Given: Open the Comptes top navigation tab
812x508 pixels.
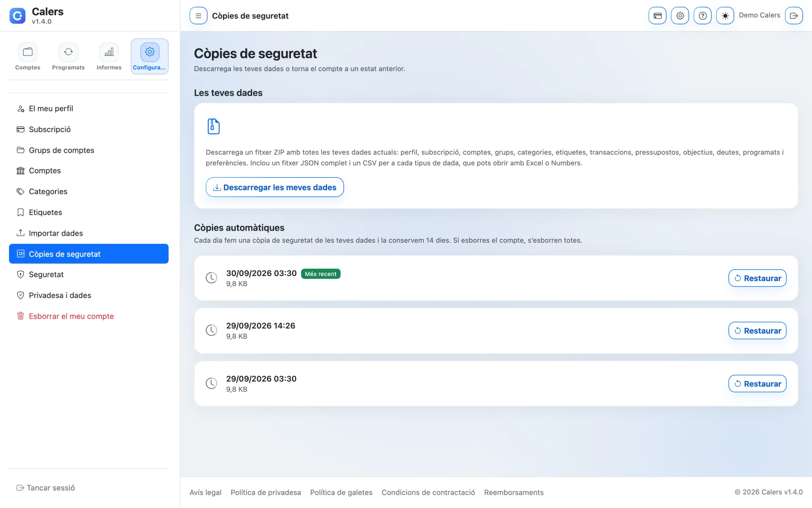Looking at the screenshot, I should 28,57.
